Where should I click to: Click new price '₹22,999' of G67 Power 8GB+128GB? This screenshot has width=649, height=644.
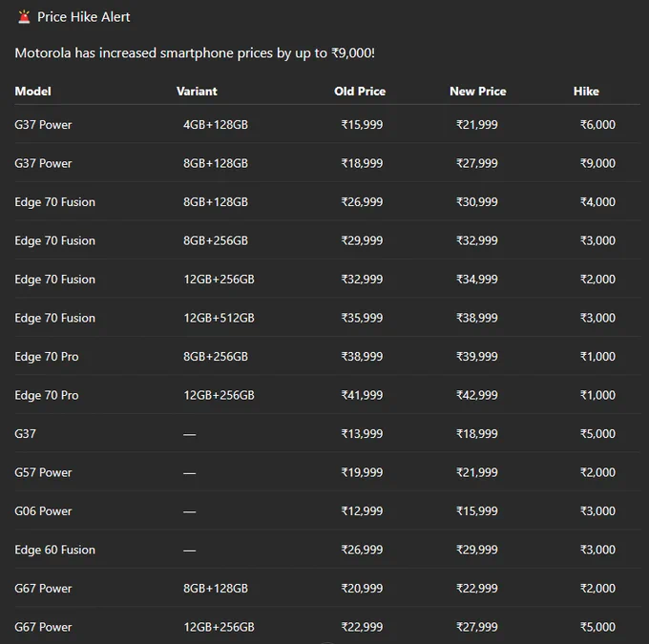[x=477, y=588]
